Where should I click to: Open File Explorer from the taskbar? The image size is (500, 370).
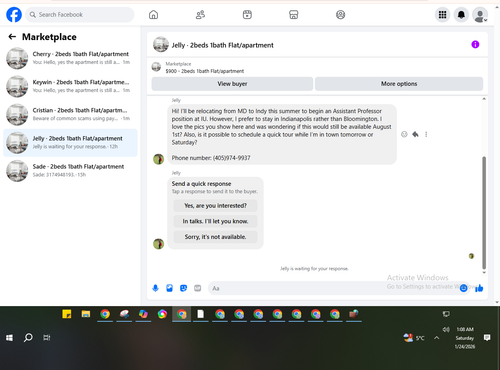(86, 314)
